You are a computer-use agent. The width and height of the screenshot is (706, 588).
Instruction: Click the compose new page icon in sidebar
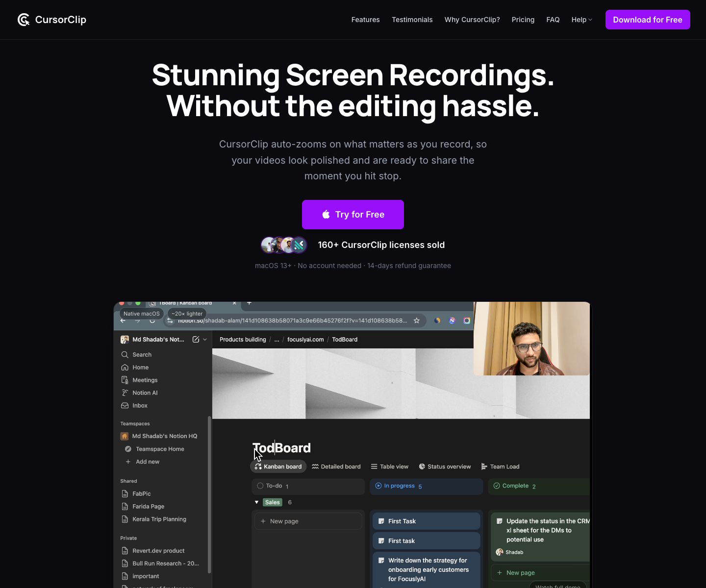pyautogui.click(x=196, y=339)
